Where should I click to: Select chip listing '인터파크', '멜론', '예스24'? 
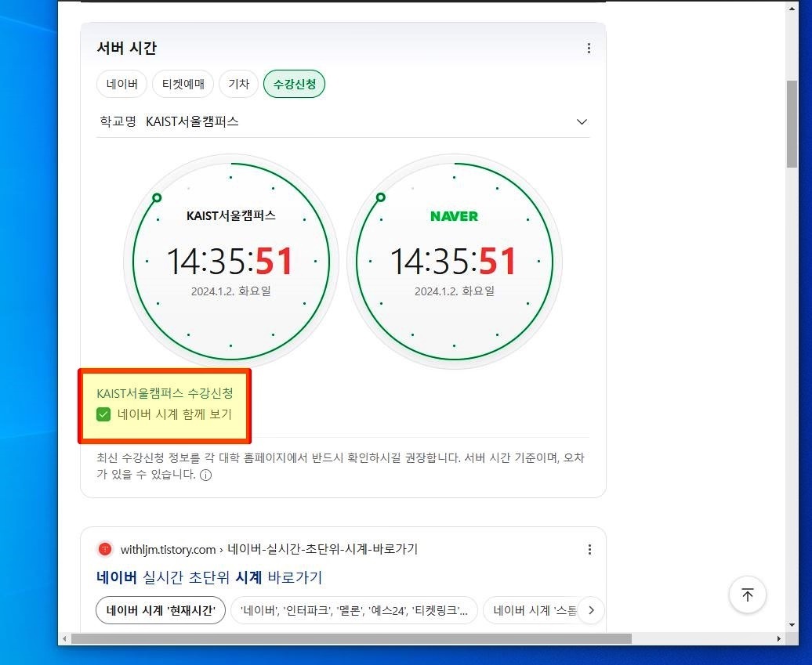pyautogui.click(x=353, y=611)
